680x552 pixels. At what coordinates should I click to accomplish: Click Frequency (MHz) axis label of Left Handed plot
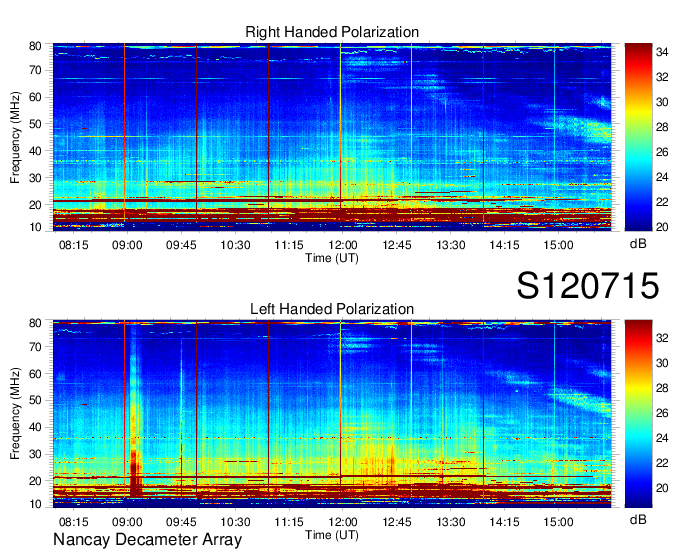pos(16,414)
